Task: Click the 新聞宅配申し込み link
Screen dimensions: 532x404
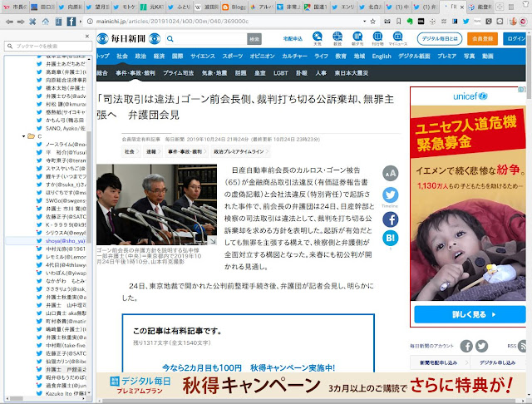Action: 438,362
